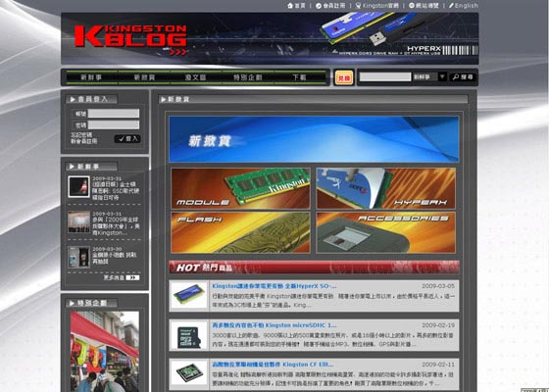This screenshot has height=392, width=549.
Task: Click the member registration icon in the top bar
Action: [319, 6]
